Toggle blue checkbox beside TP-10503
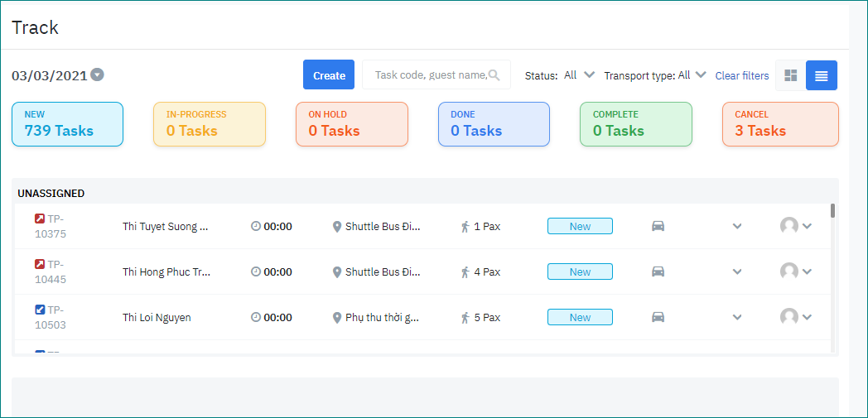Viewport: 868px width, 418px height. point(40,310)
